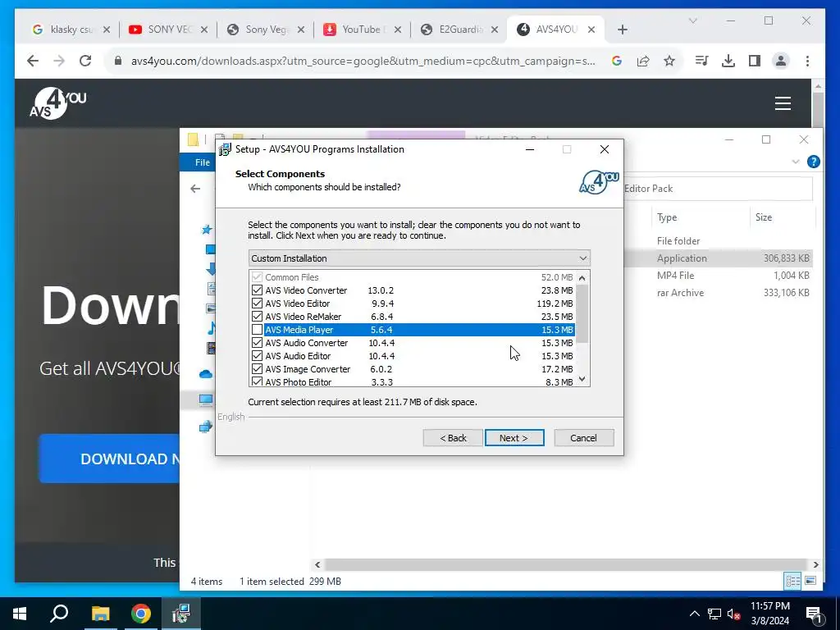840x630 pixels.
Task: Sort by Type column header
Action: (x=667, y=217)
